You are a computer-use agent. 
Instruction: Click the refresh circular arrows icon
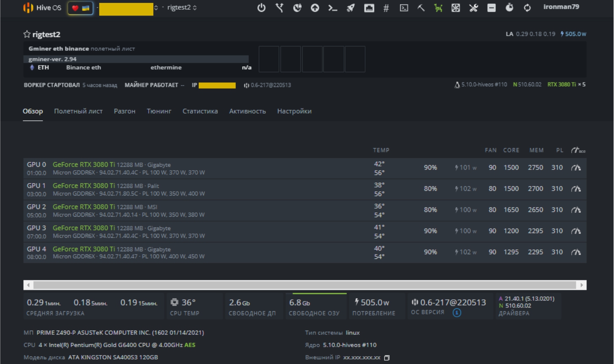point(527,8)
